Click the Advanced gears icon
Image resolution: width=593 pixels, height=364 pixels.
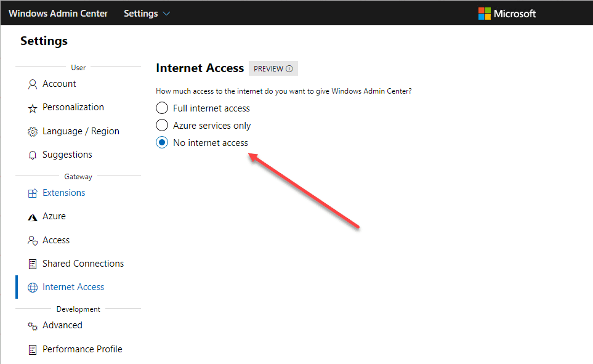[x=33, y=326]
